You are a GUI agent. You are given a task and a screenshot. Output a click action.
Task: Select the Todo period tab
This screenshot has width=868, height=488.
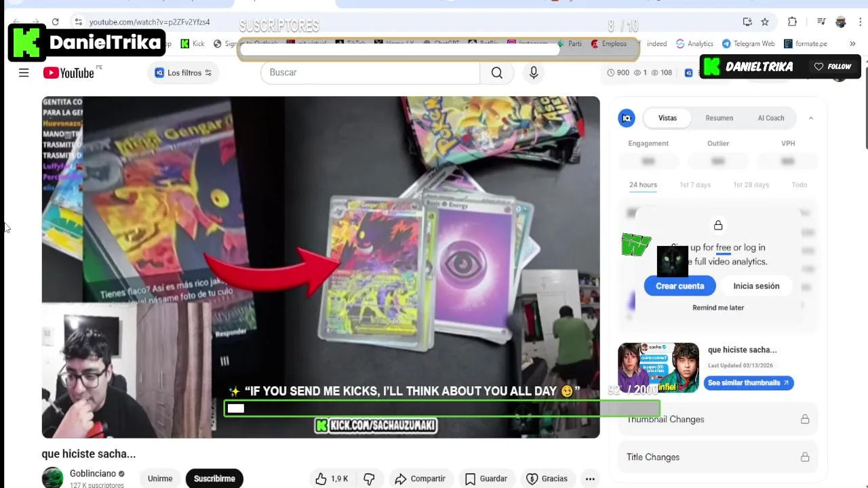pos(800,185)
